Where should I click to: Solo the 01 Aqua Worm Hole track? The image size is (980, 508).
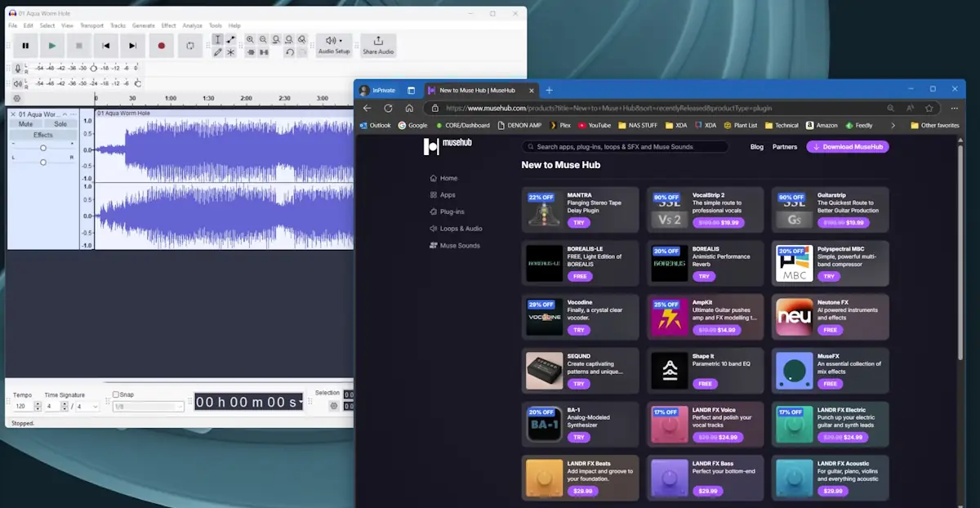(60, 124)
